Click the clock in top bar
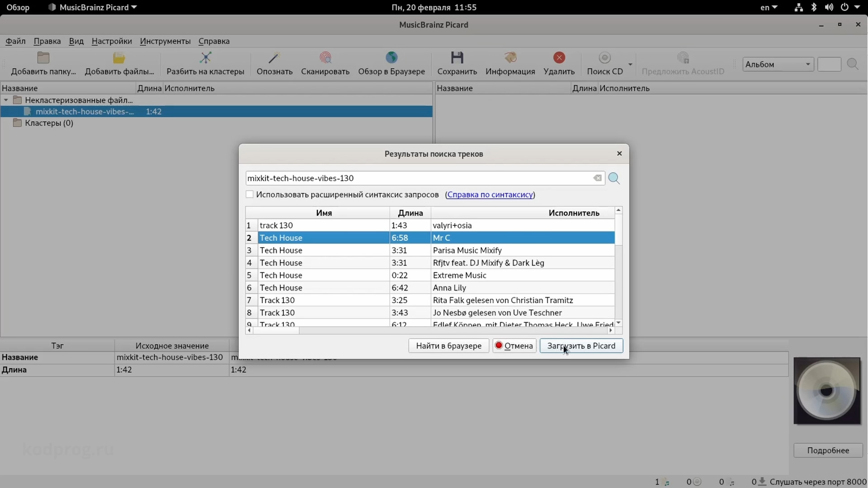868x488 pixels. 434,7
